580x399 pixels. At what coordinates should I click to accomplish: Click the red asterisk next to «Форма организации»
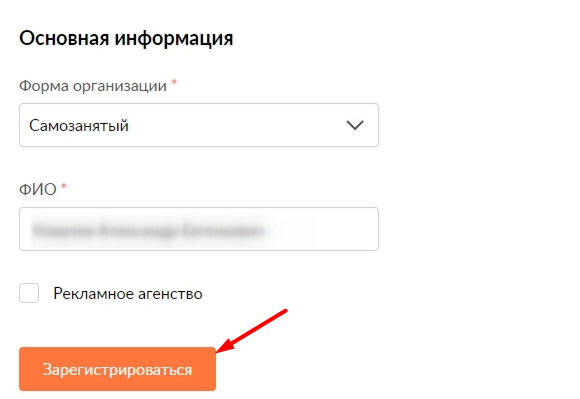coord(174,82)
